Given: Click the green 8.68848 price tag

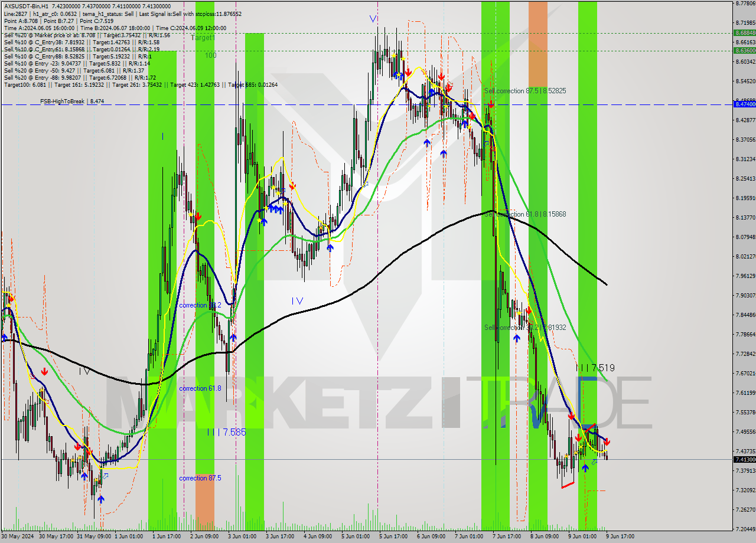Looking at the screenshot, I should pyautogui.click(x=744, y=33).
